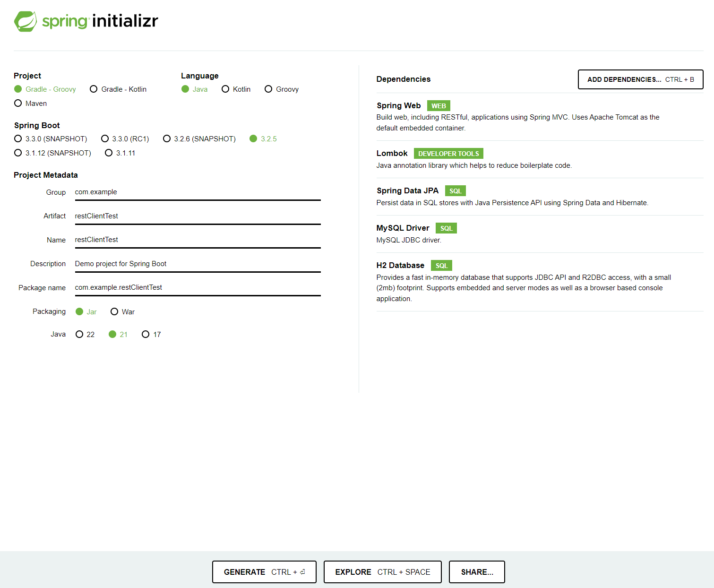This screenshot has height=588, width=714.
Task: Click the DEVELOPER TOOLS tag badge
Action: (448, 154)
